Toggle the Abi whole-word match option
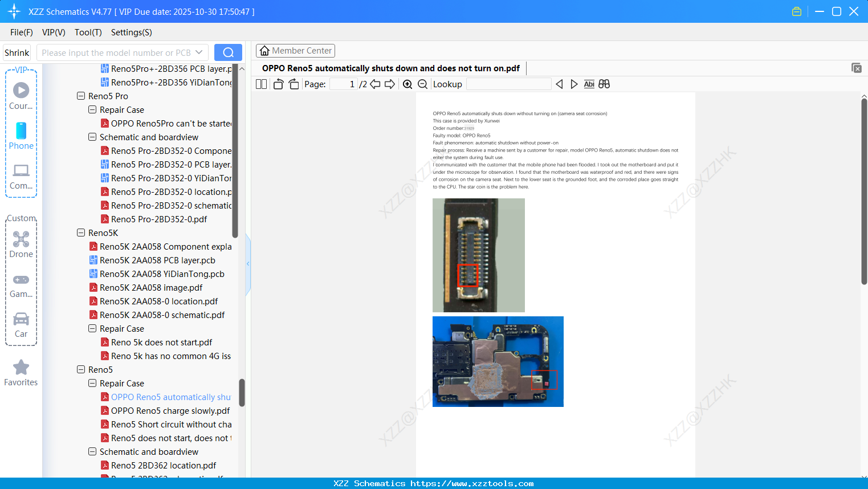The width and height of the screenshot is (868, 489). [x=589, y=84]
